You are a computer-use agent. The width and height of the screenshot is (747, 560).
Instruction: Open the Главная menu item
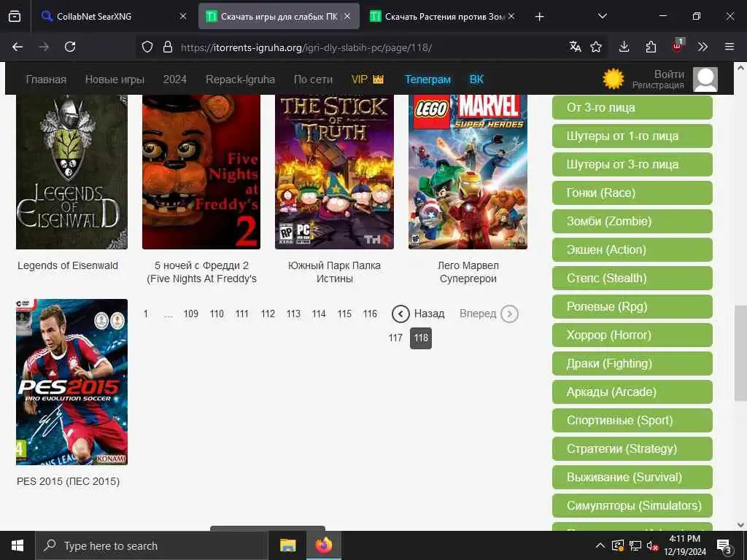[46, 79]
